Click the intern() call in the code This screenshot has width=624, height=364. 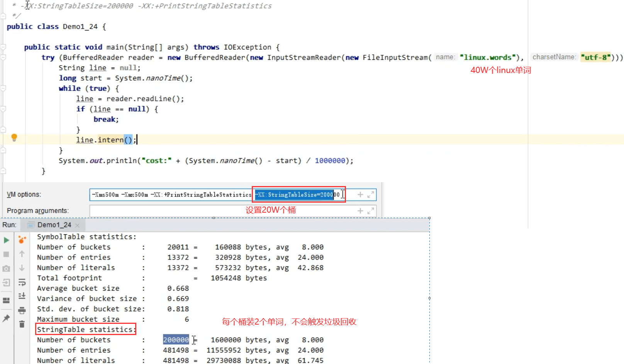point(115,140)
